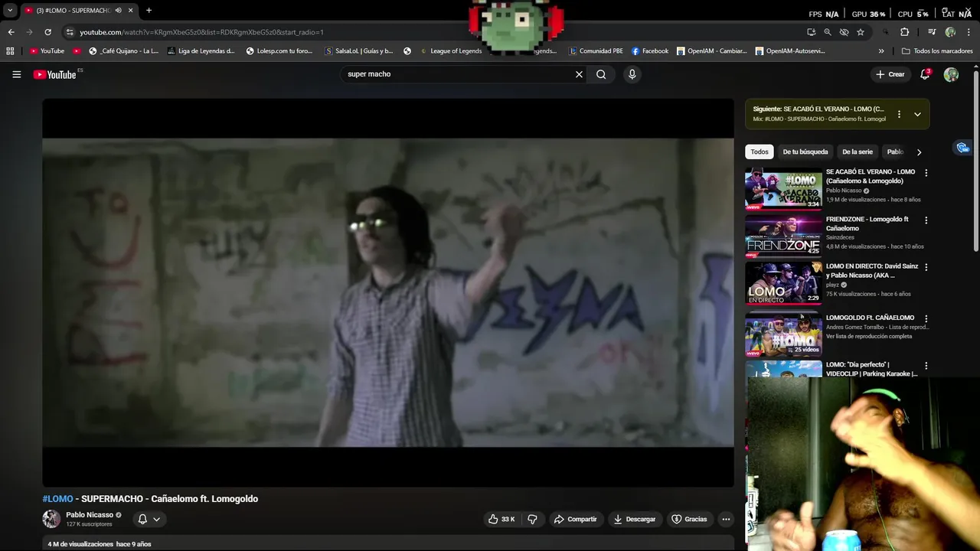This screenshot has height=551, width=980.
Task: Mute the tab via speaker icon
Action: pos(118,11)
